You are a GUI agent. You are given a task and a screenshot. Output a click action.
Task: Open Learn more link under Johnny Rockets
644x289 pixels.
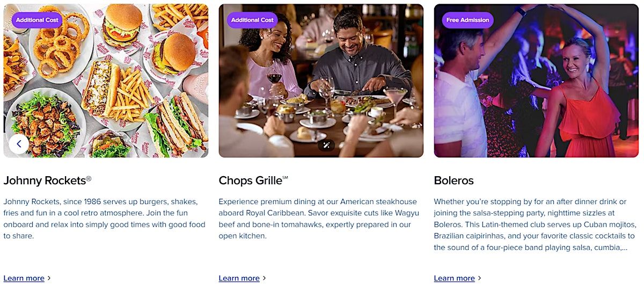(24, 278)
